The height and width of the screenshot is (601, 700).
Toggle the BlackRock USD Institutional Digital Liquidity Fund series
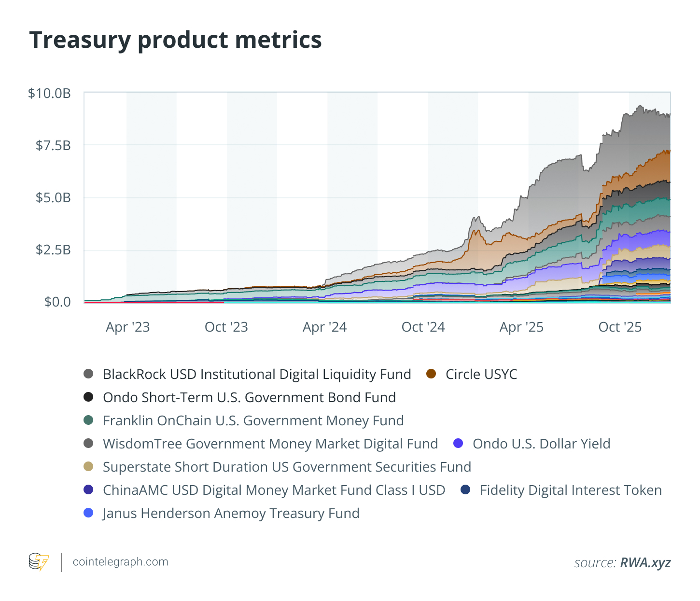pyautogui.click(x=257, y=374)
